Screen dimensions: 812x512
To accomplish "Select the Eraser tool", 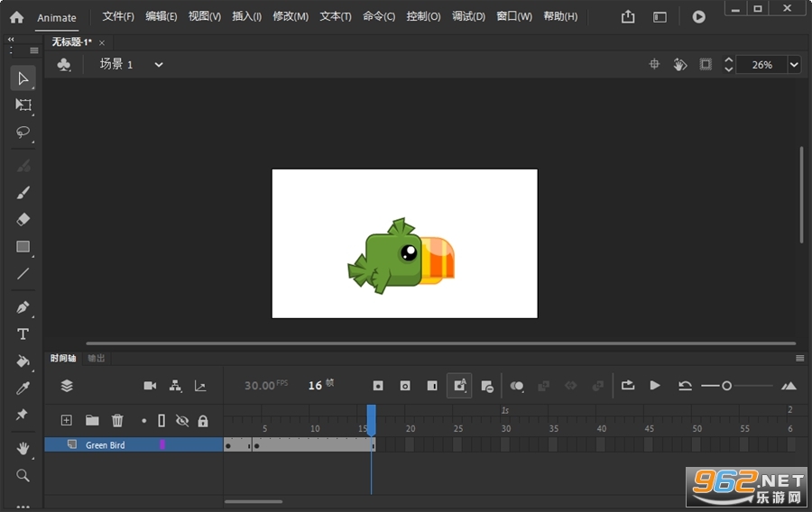I will 23,219.
